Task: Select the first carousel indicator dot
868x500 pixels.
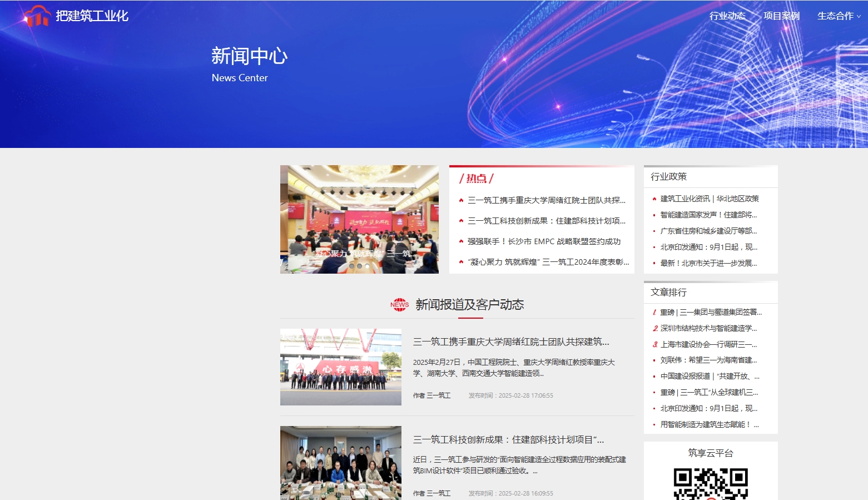Action: pyautogui.click(x=351, y=266)
